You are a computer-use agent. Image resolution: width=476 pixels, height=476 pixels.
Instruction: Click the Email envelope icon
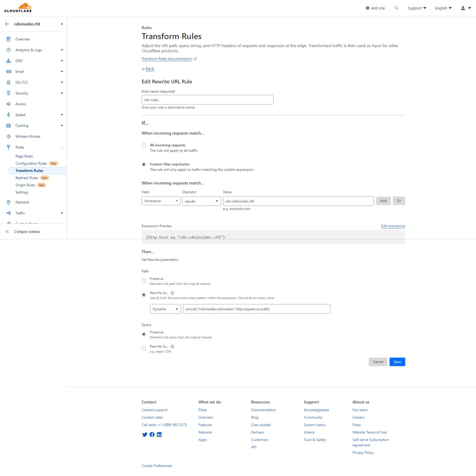(x=9, y=71)
